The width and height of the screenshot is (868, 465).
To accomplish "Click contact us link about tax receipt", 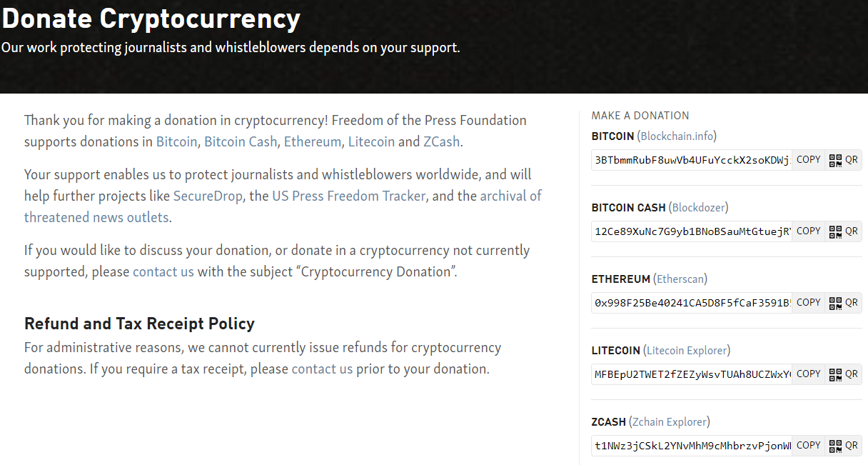I will coord(322,369).
